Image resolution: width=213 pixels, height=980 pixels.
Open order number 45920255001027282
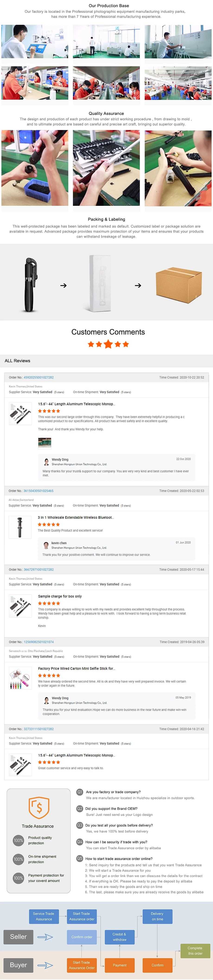[39, 377]
